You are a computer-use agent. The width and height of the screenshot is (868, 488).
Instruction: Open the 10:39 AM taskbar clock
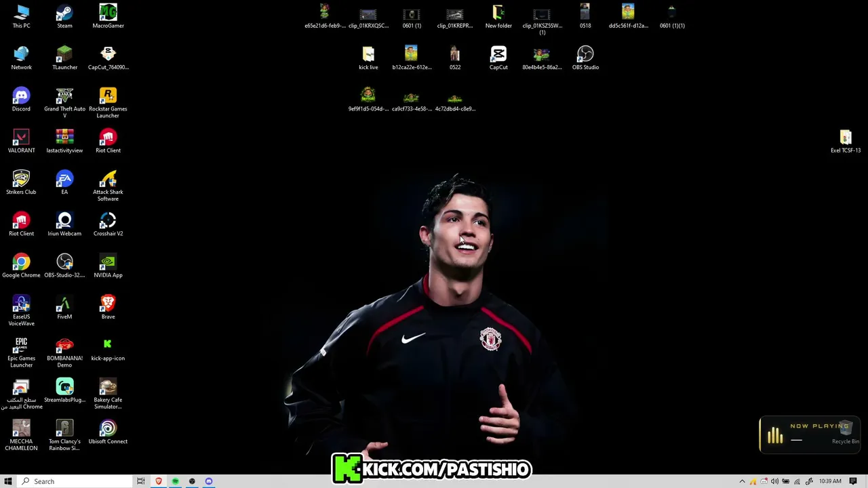830,481
